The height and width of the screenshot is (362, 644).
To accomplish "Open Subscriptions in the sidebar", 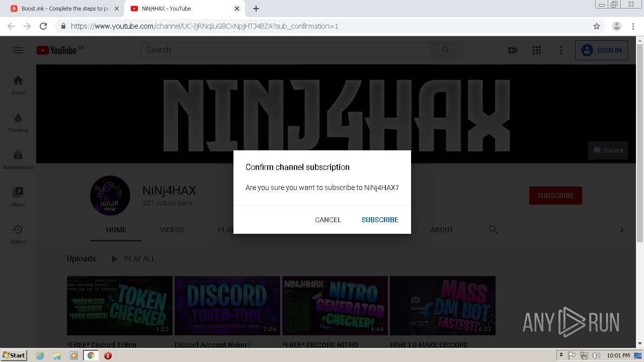I will (x=18, y=159).
